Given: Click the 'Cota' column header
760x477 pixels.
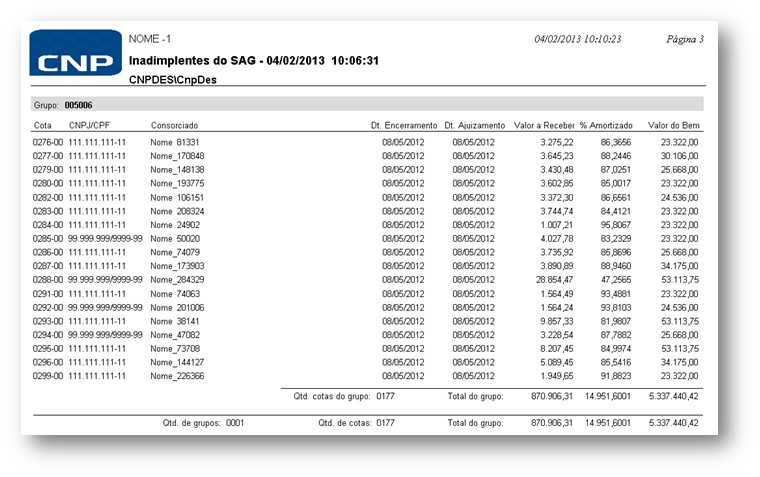Looking at the screenshot, I should tap(43, 126).
